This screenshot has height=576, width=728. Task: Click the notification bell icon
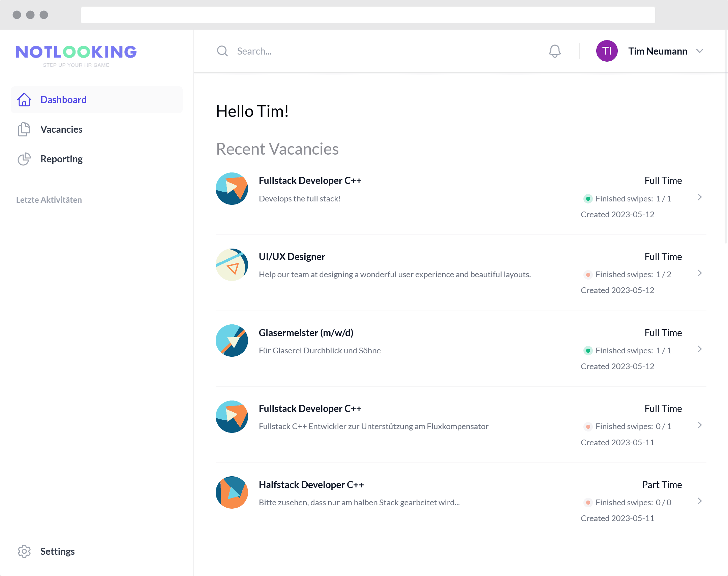click(554, 51)
